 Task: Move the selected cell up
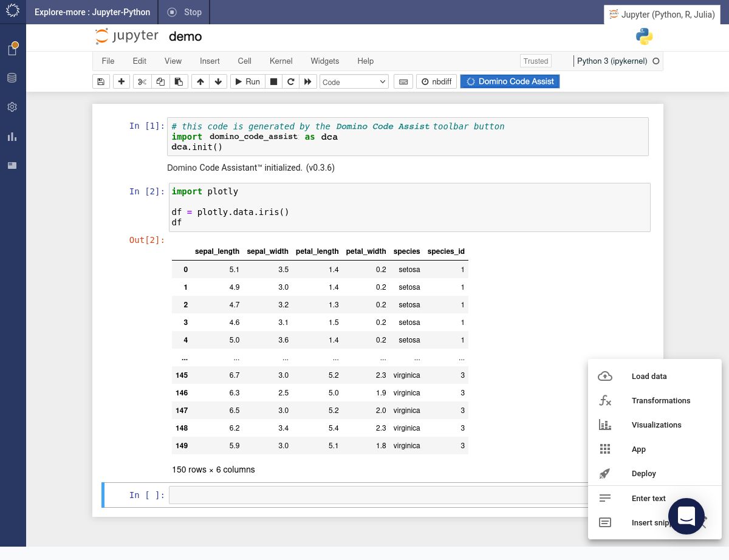click(x=200, y=81)
